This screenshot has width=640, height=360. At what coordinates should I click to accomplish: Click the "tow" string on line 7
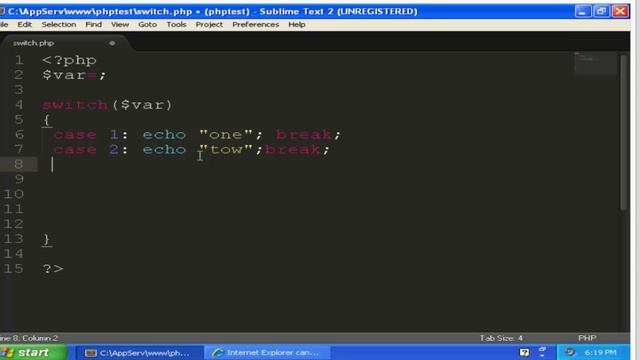point(226,149)
